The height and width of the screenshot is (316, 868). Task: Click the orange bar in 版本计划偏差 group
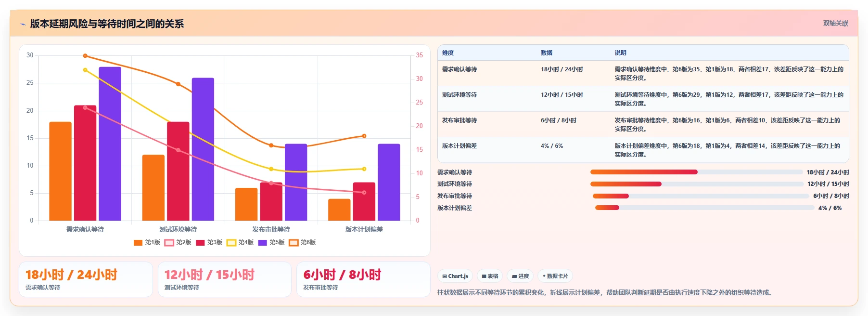tap(339, 210)
